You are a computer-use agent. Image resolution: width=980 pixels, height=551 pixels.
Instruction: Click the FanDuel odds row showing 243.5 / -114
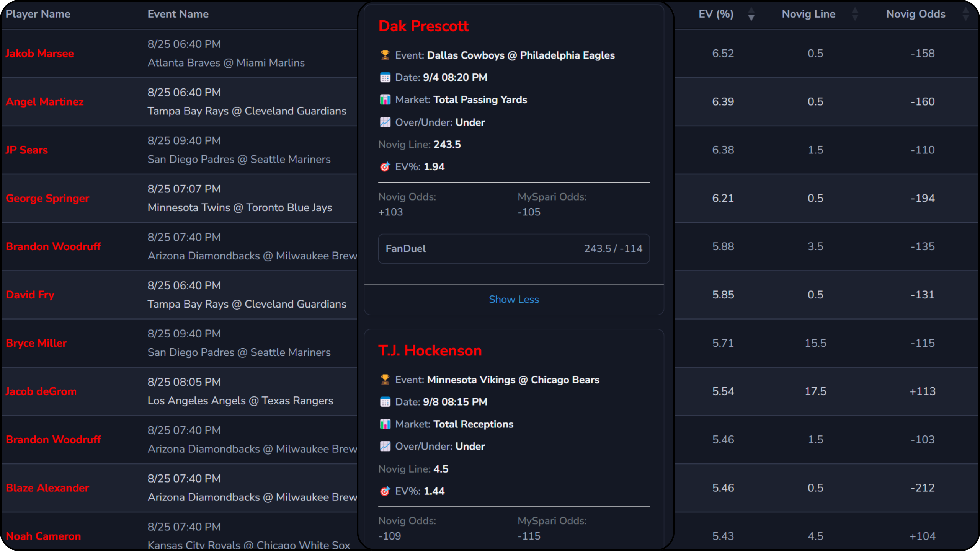click(514, 249)
